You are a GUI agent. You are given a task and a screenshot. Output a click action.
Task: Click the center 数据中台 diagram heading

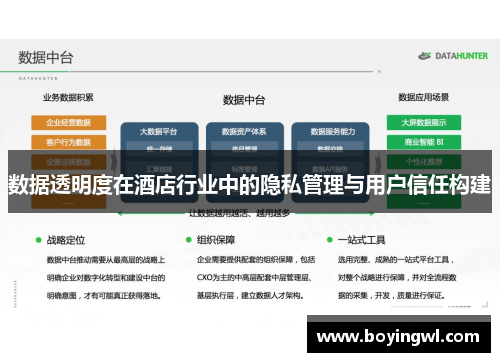[244, 100]
